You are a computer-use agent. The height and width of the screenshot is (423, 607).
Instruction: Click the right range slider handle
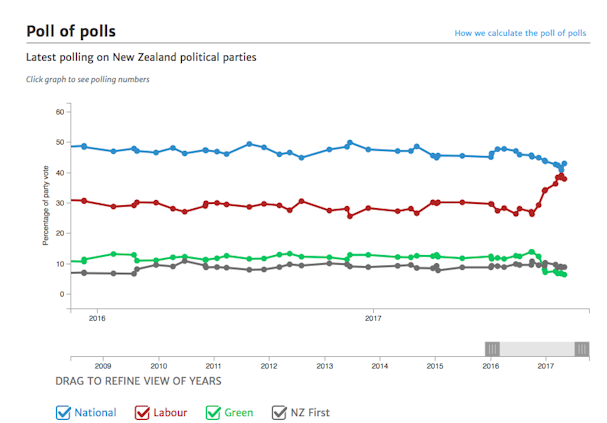click(x=581, y=348)
